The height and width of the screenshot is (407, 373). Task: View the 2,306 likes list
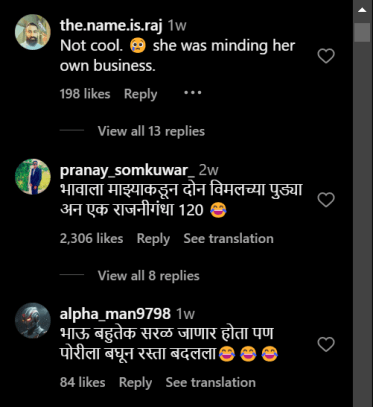click(x=91, y=239)
